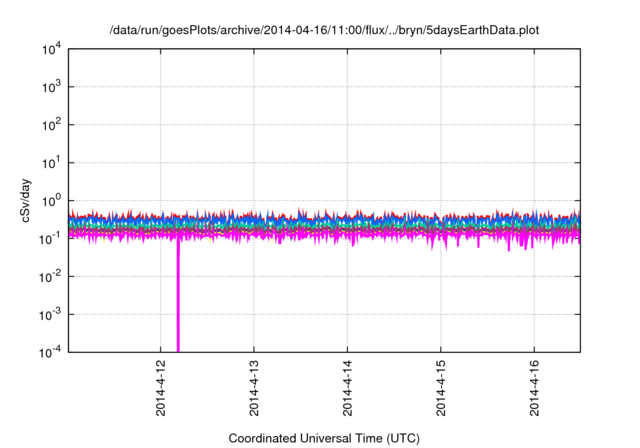Click the 2014-4-12 date tick label
Screen dimensions: 640x448
[161, 388]
